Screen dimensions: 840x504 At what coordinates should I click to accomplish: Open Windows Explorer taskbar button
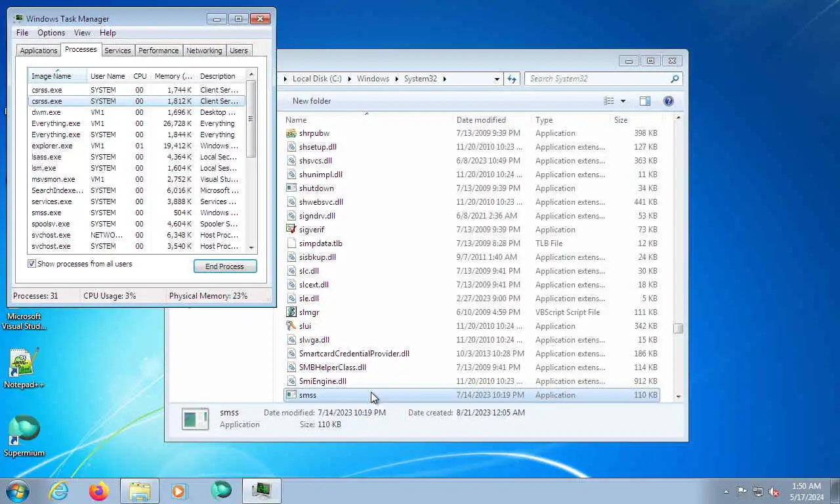tap(140, 491)
